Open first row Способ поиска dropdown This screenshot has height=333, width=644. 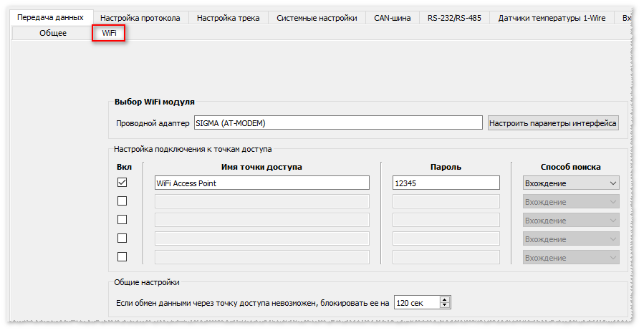pos(571,183)
